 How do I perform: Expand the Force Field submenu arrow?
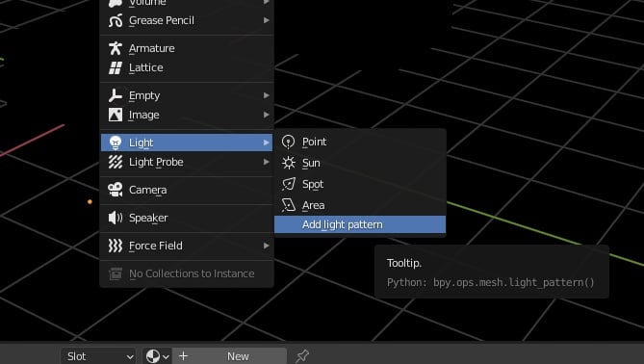click(266, 246)
